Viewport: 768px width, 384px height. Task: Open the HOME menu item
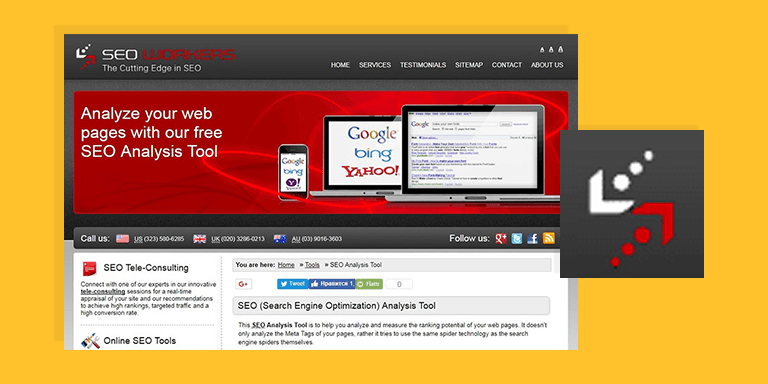(340, 65)
